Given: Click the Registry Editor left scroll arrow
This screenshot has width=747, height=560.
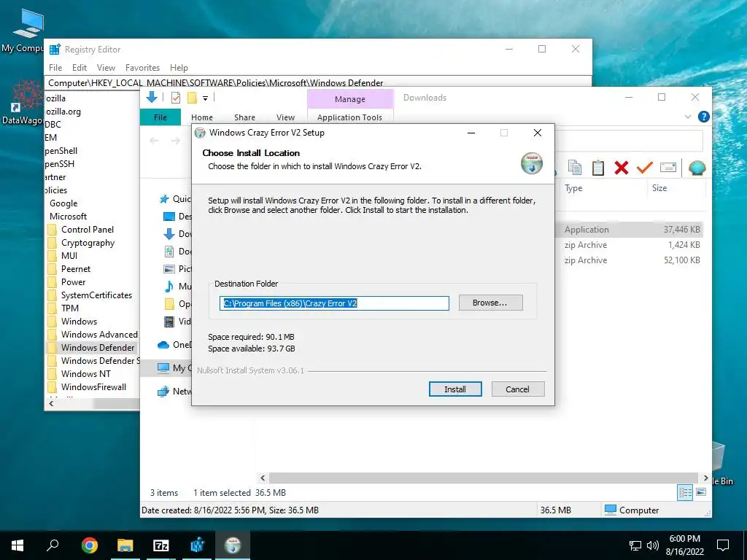Looking at the screenshot, I should (x=51, y=404).
